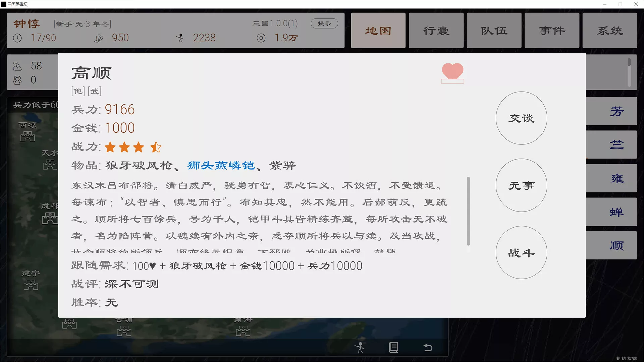Click the 无事 dismiss button
Viewport: 644px width, 362px height.
(x=522, y=185)
